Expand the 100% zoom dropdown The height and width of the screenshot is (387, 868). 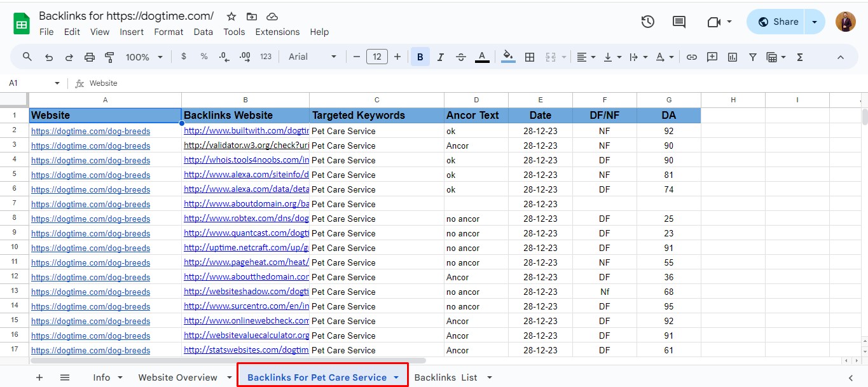point(144,57)
